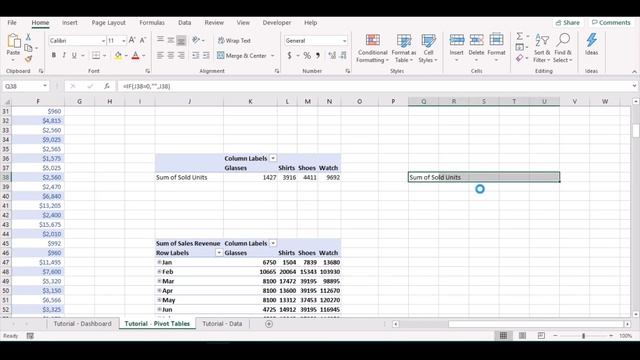Click the Accounting dollar format icon

point(289,56)
